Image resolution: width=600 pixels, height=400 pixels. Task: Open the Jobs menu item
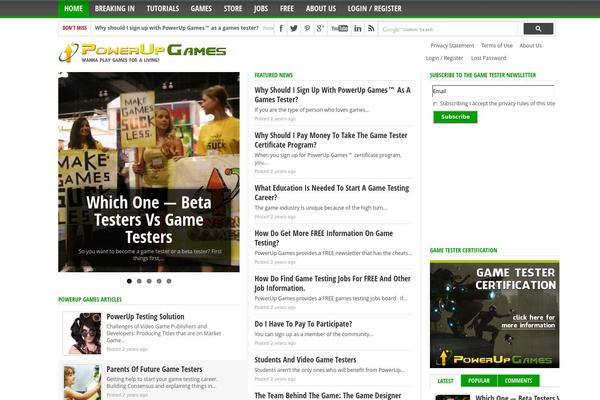261,8
